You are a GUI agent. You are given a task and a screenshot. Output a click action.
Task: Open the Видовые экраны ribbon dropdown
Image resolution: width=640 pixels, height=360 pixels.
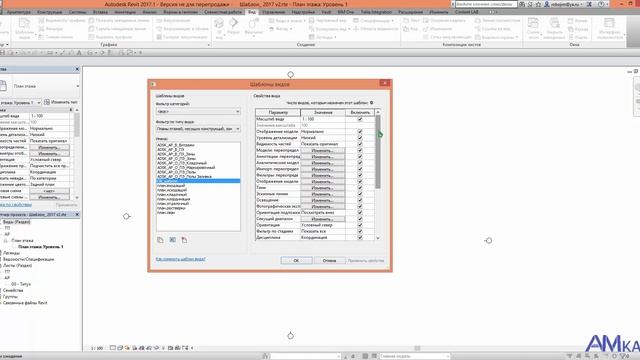(x=497, y=37)
